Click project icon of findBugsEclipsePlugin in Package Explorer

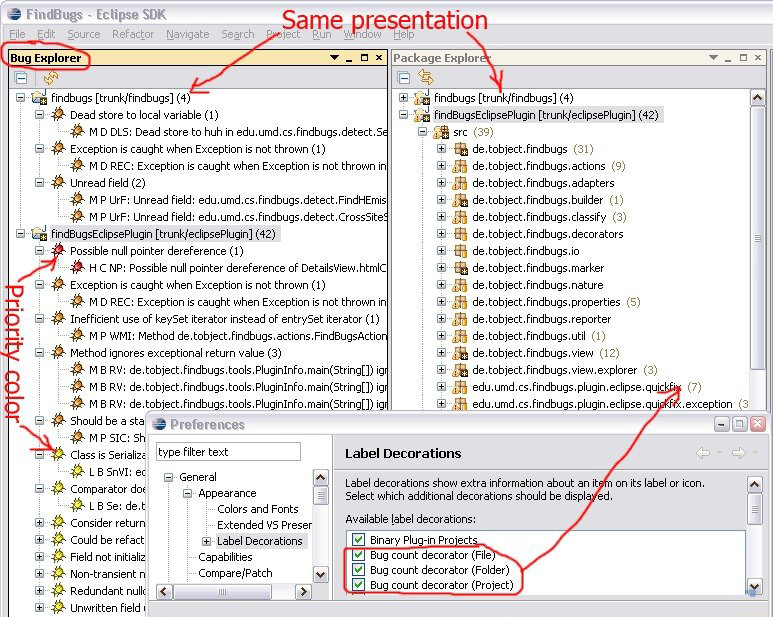click(422, 115)
